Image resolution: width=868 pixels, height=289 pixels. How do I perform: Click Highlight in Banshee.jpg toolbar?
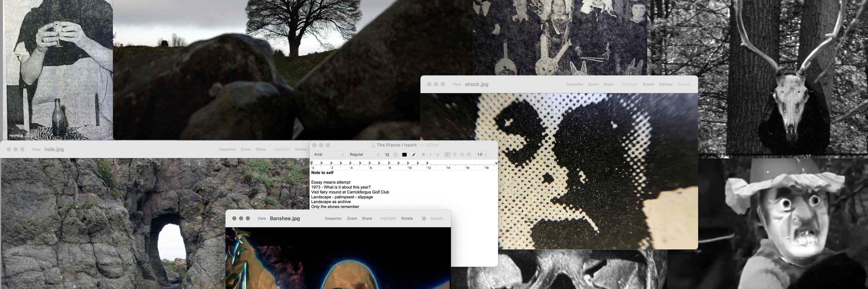(x=388, y=218)
